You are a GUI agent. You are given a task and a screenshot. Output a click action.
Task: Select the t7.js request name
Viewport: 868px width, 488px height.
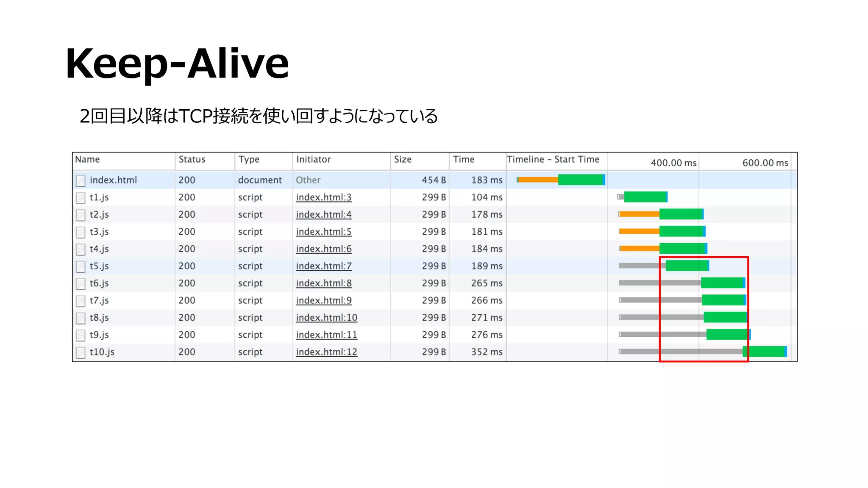click(x=99, y=300)
